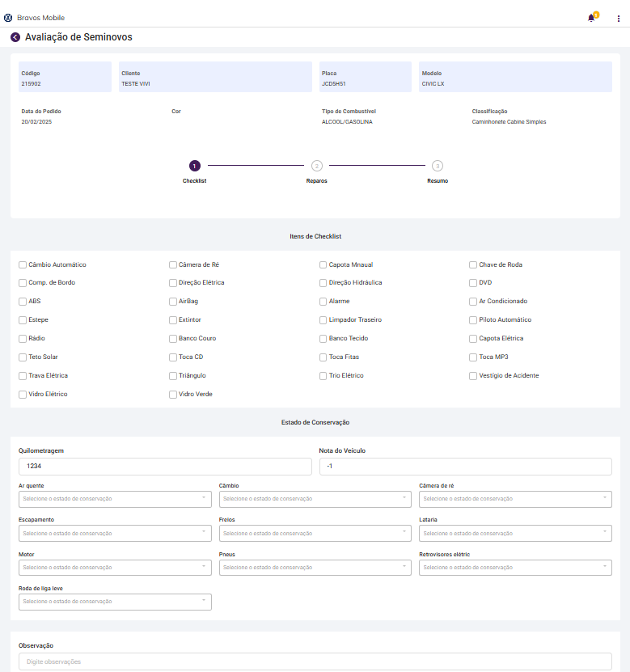Toggle the AirBag checkbox
The width and height of the screenshot is (630, 672).
click(x=173, y=302)
